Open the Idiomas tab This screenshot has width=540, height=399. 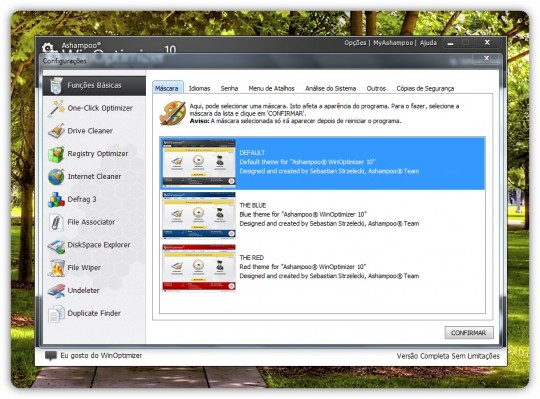(x=199, y=88)
